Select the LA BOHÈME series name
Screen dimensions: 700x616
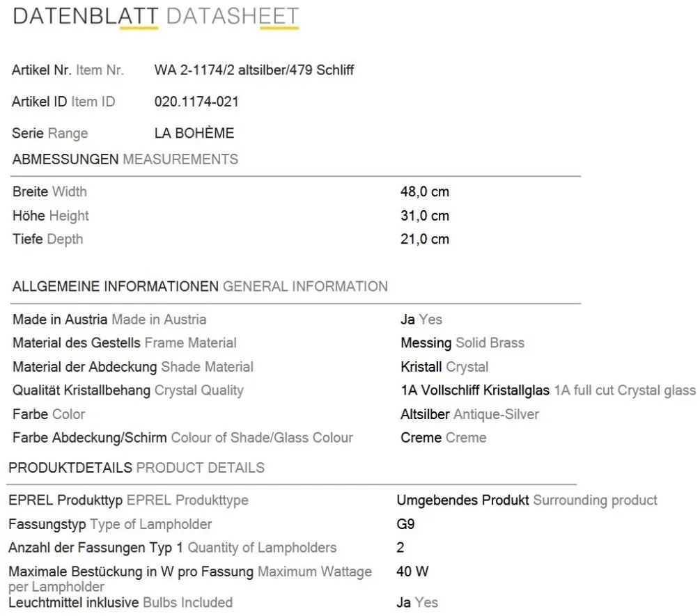coord(194,133)
